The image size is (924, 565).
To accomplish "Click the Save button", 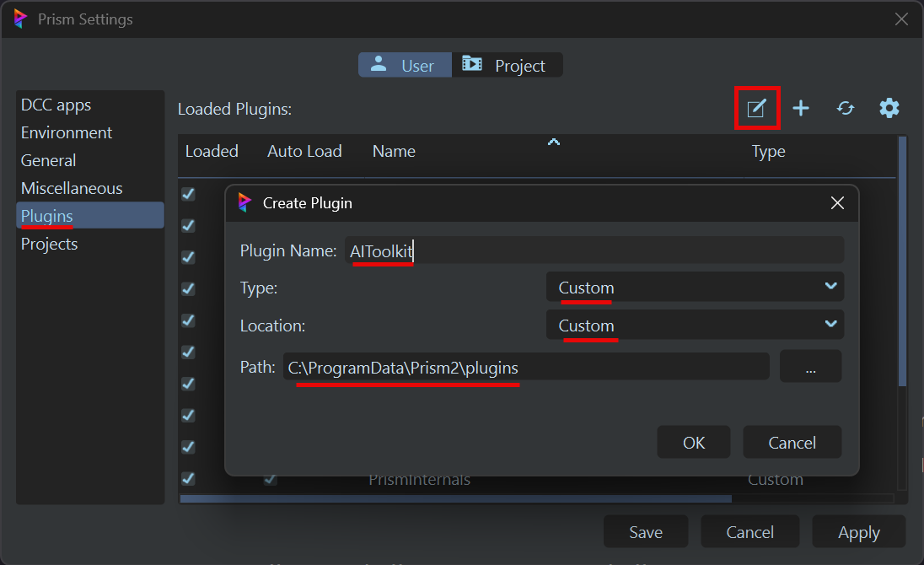I will 645,532.
